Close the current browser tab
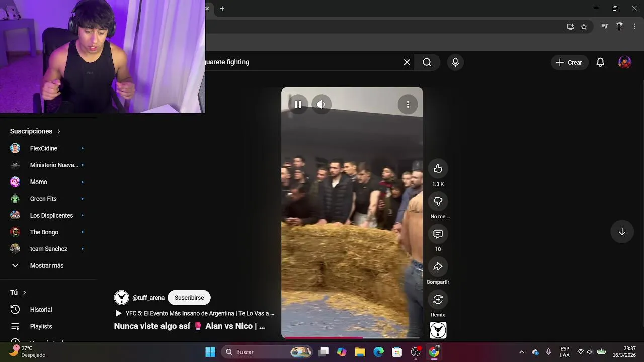The width and height of the screenshot is (644, 362). (x=207, y=8)
